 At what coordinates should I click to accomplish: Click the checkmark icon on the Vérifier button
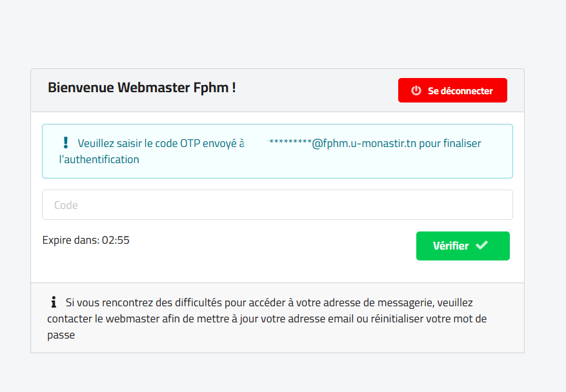pyautogui.click(x=481, y=246)
